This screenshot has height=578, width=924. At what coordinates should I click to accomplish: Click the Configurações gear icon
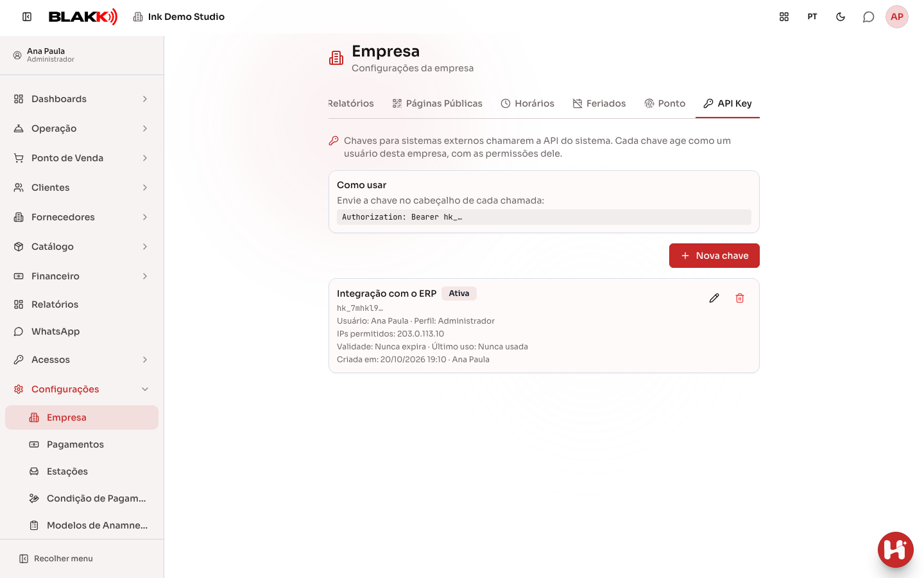(19, 389)
